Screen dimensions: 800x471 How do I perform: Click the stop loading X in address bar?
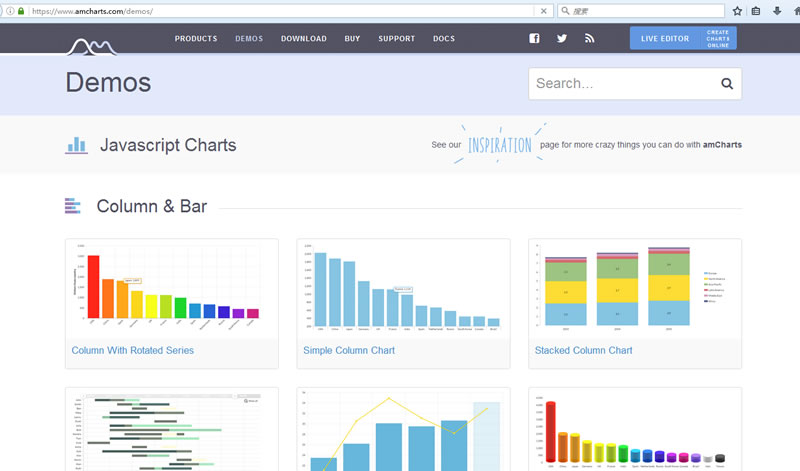click(x=544, y=11)
